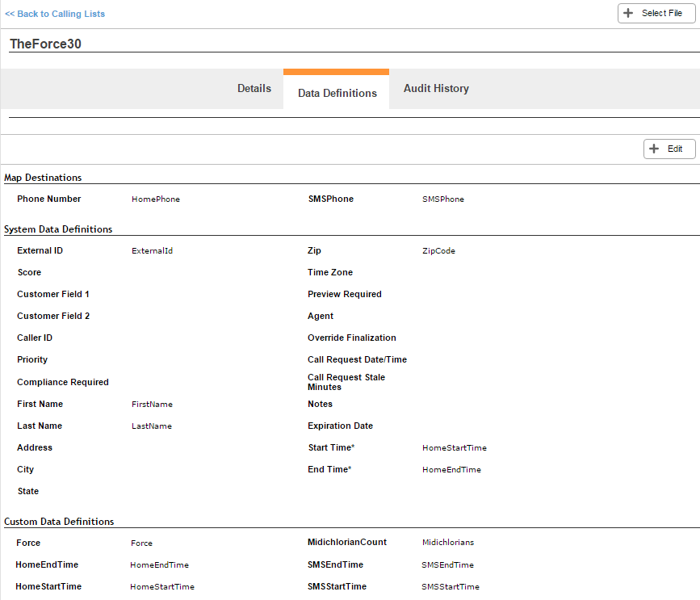Select the Start Time HomeStartTime value
Screen dimensions: 700x600
coord(455,448)
